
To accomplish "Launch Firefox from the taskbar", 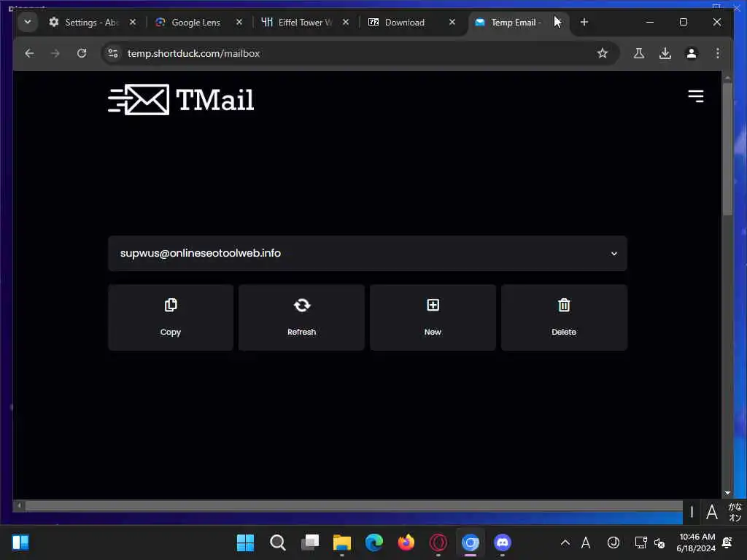I will (x=406, y=542).
